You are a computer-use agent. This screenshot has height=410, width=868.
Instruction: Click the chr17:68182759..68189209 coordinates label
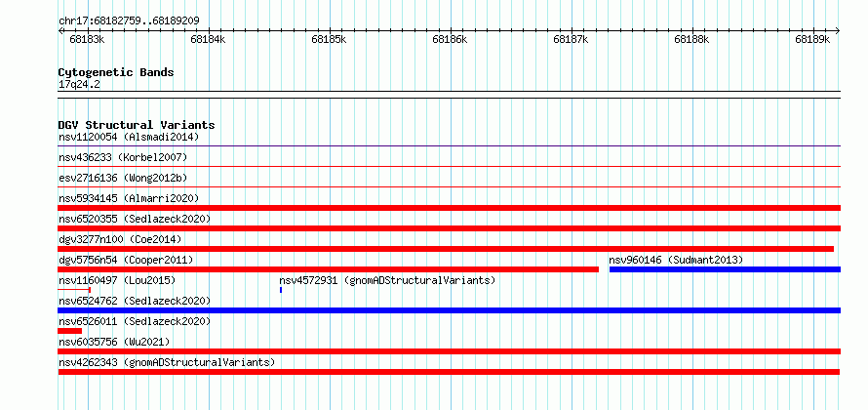tap(129, 21)
